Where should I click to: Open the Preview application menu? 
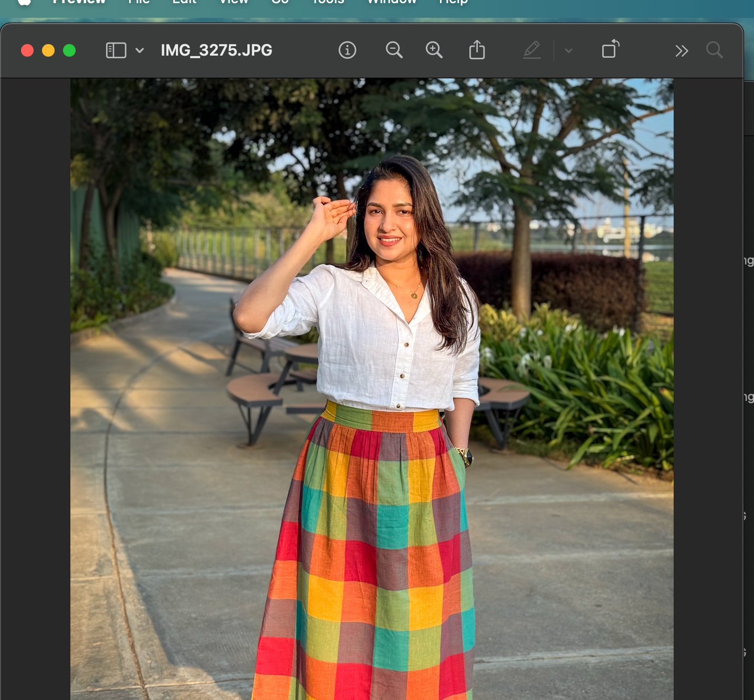(x=79, y=2)
